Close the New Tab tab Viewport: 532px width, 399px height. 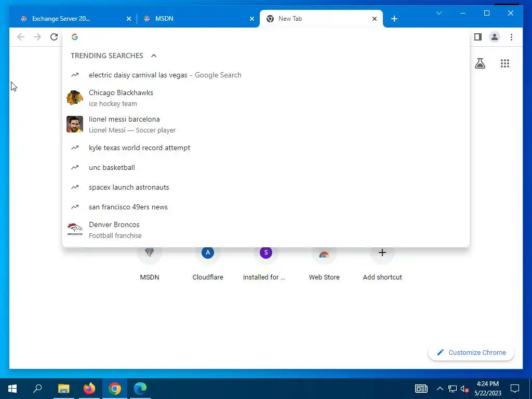(374, 19)
